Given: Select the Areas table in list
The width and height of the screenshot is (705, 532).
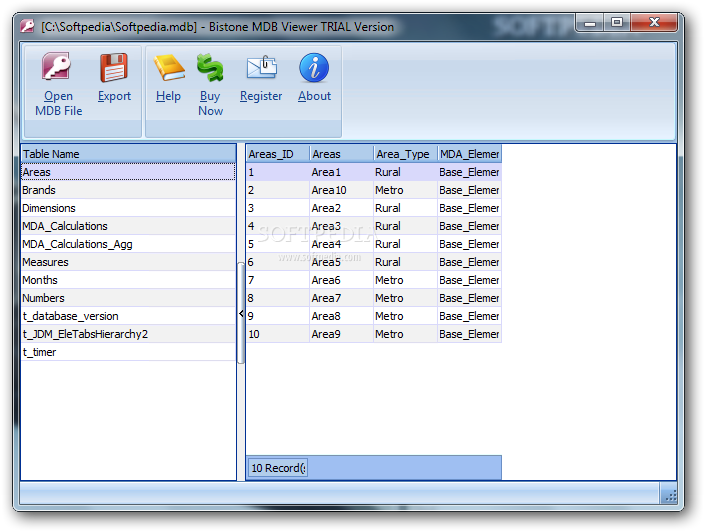Looking at the screenshot, I should [128, 172].
